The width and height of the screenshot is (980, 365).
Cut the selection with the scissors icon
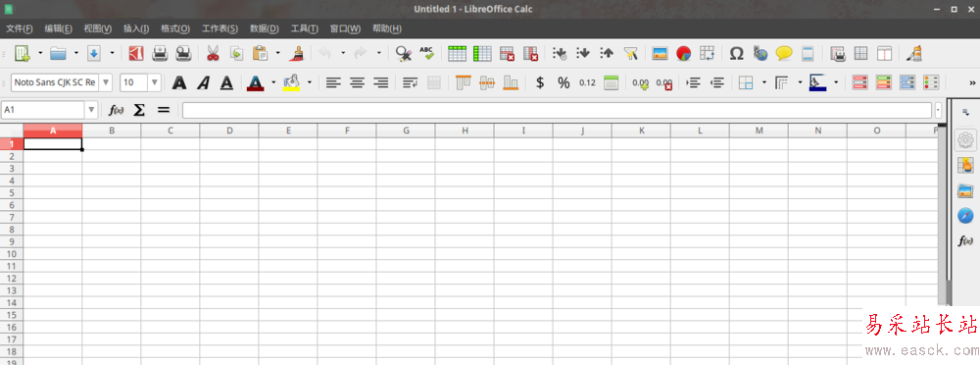pos(213,54)
